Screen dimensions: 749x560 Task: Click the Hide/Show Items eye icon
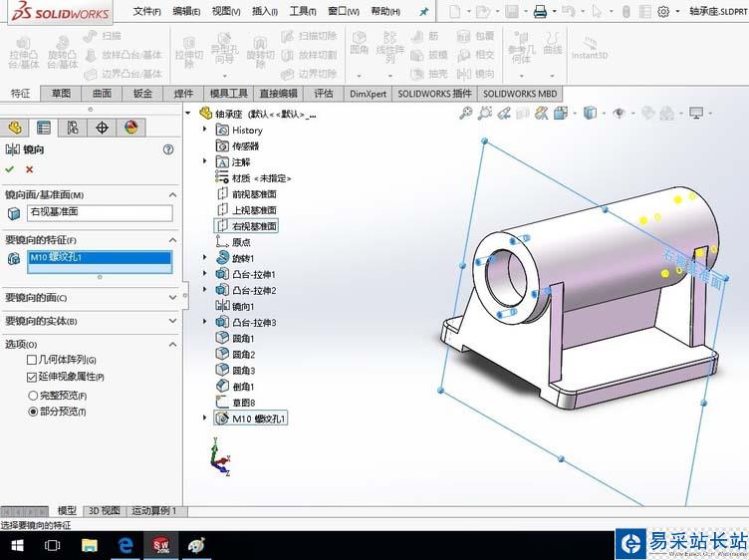pos(620,114)
